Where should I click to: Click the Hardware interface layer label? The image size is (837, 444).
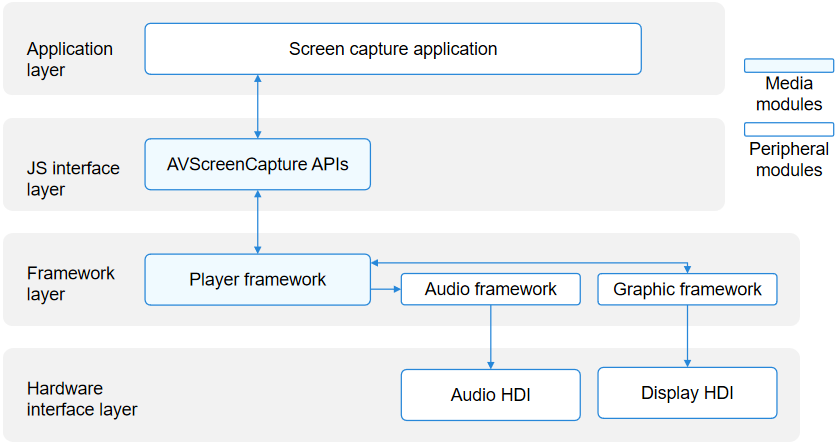(x=82, y=399)
